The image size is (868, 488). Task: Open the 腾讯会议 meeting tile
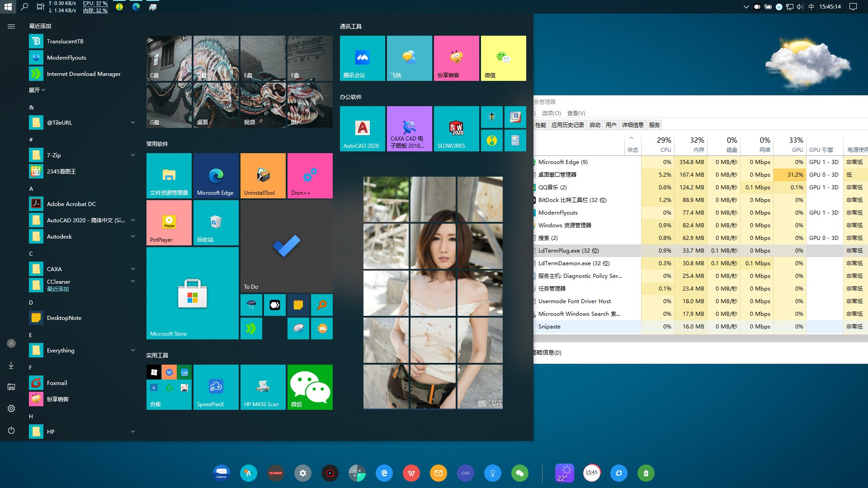tap(362, 58)
